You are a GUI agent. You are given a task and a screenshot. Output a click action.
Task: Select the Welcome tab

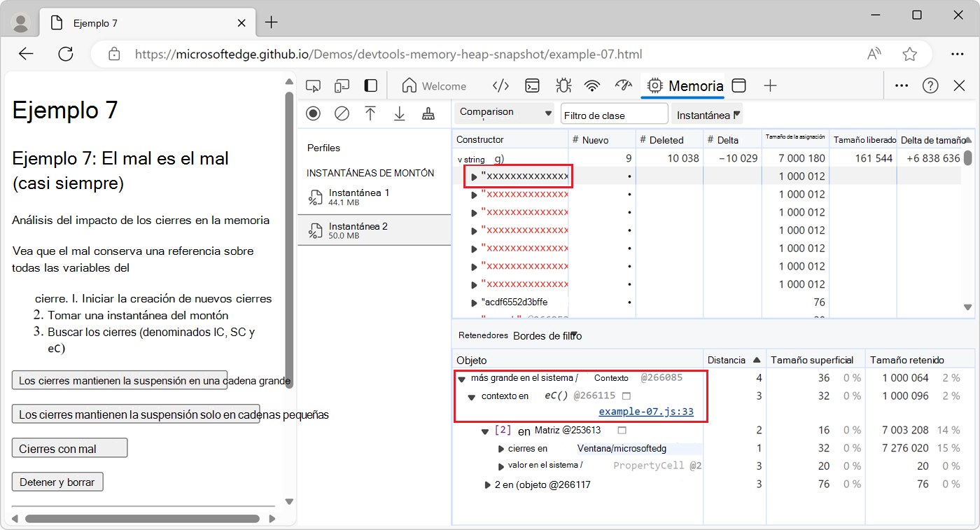point(434,86)
